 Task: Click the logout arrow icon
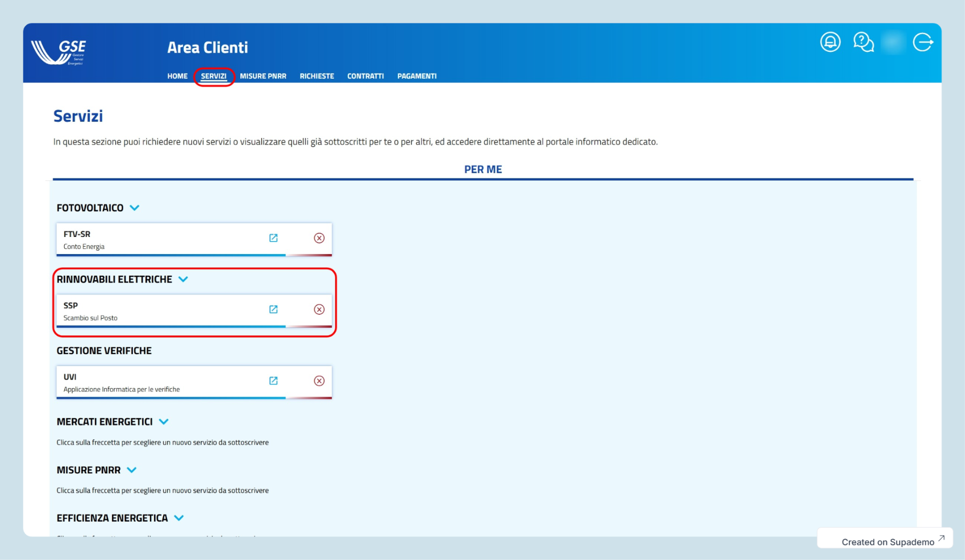[x=923, y=42]
